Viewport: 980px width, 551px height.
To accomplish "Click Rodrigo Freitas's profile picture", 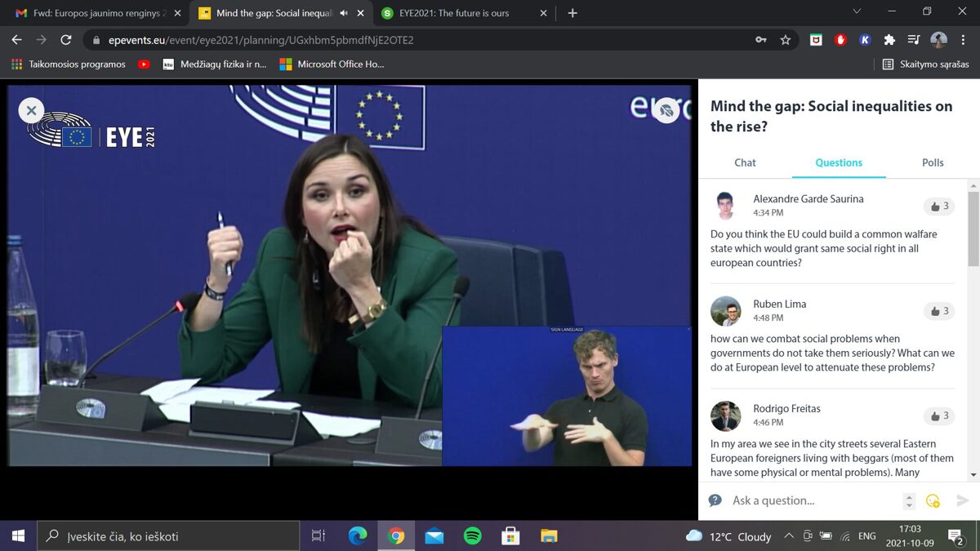I will [x=725, y=415].
